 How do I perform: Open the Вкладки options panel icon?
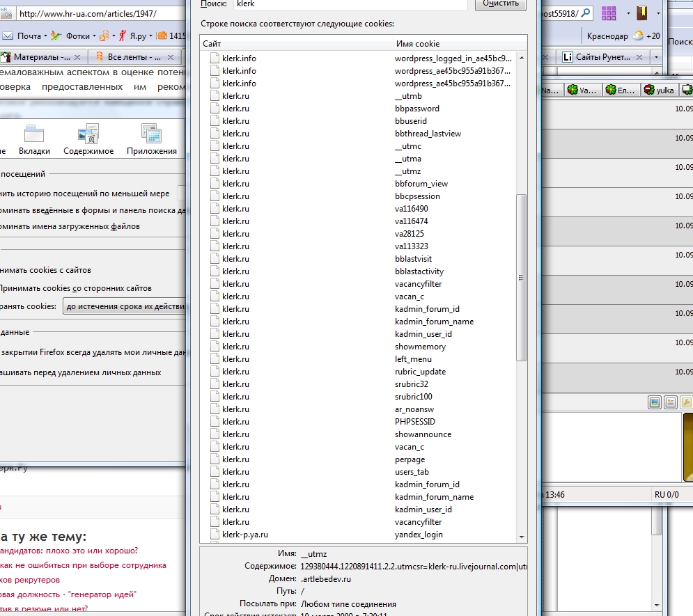(x=34, y=134)
